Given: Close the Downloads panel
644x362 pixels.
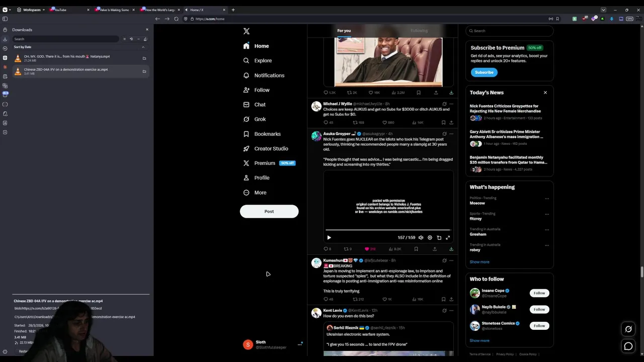Looking at the screenshot, I should [x=147, y=30].
